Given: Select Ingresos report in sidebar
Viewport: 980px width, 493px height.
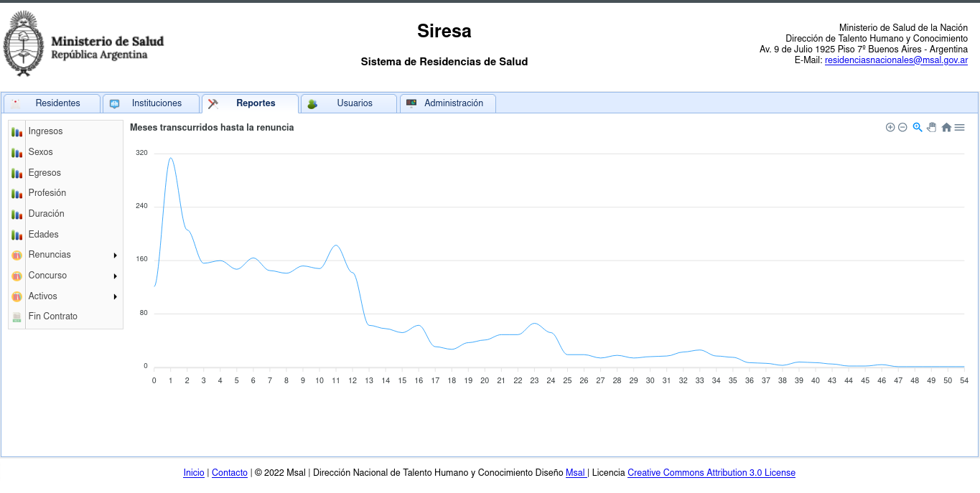Looking at the screenshot, I should (45, 131).
